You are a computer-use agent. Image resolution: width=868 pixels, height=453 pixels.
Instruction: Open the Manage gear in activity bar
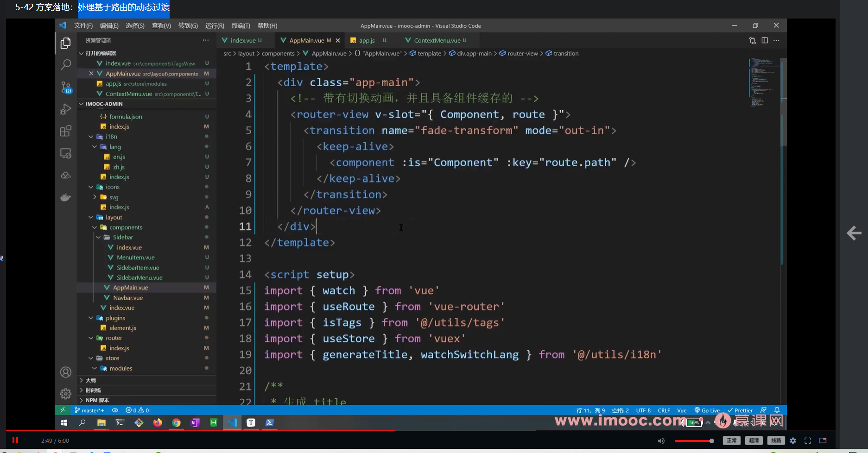pyautogui.click(x=66, y=394)
